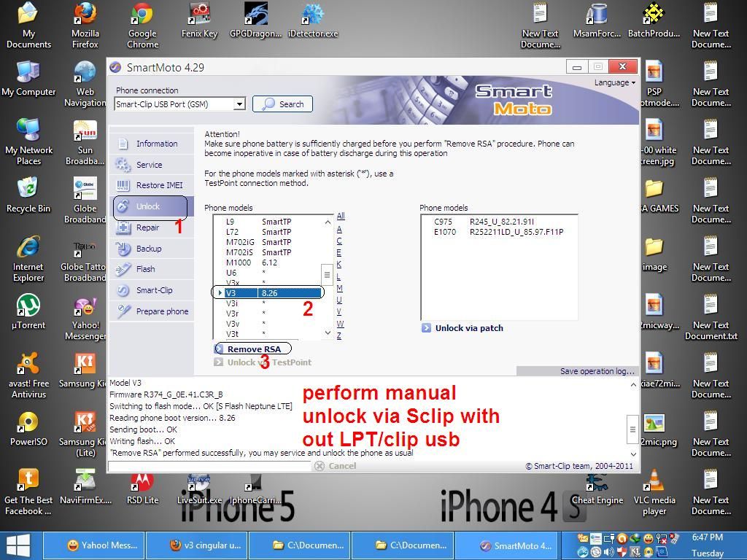This screenshot has height=560, width=747.
Task: Click the model list scroll down arrow
Action: point(328,332)
